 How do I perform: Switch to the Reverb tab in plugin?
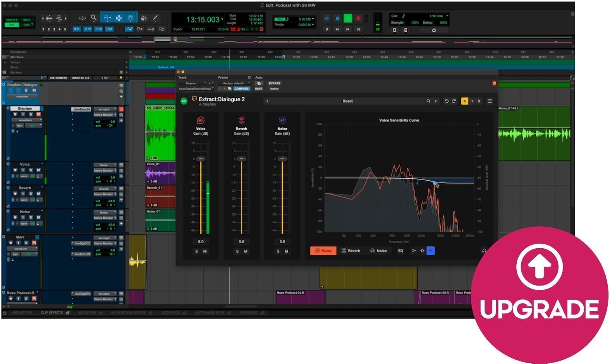tap(351, 251)
